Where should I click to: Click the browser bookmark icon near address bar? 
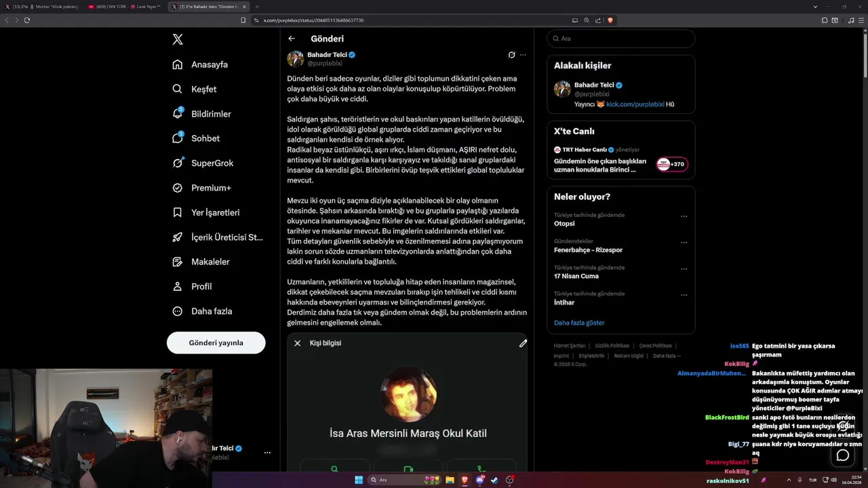(x=243, y=20)
